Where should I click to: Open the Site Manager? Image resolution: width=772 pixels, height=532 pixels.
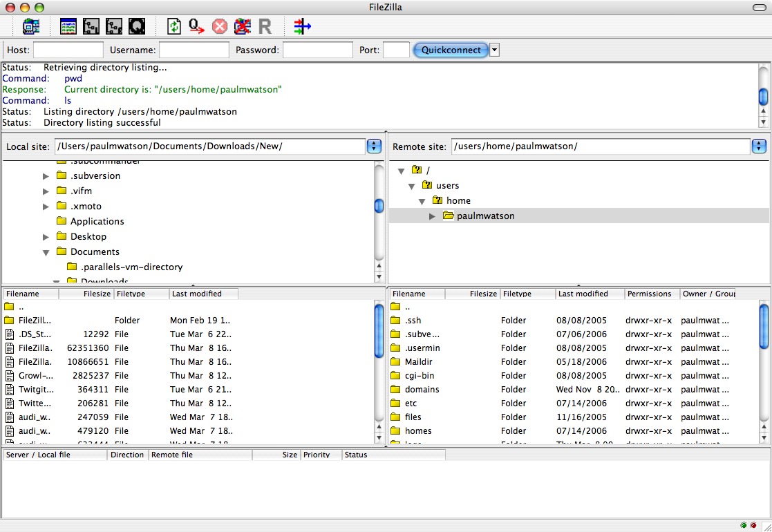pyautogui.click(x=31, y=26)
